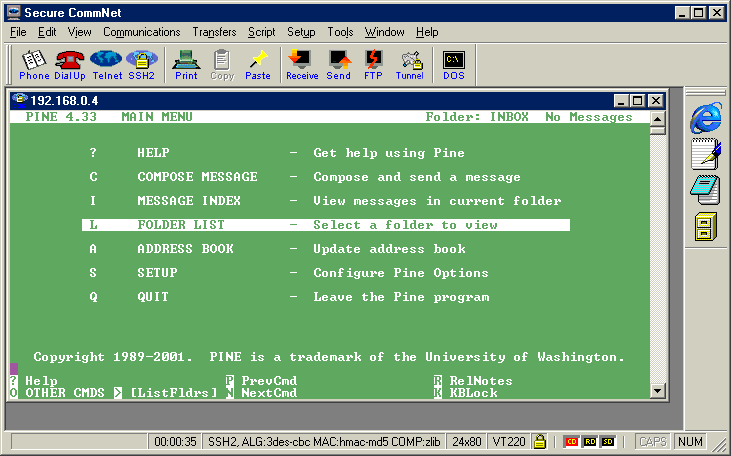Image resolution: width=731 pixels, height=456 pixels.
Task: Click the 00:00:35 timer in status bar
Action: point(175,441)
